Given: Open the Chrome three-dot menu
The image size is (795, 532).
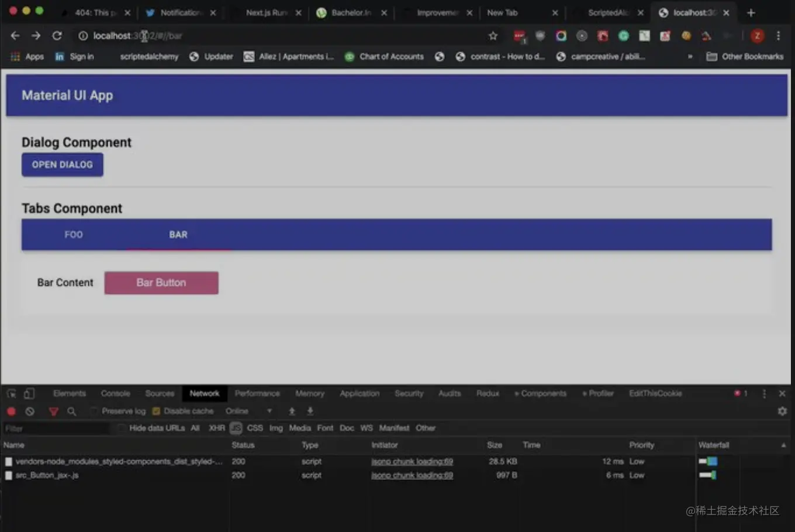Looking at the screenshot, I should (778, 36).
